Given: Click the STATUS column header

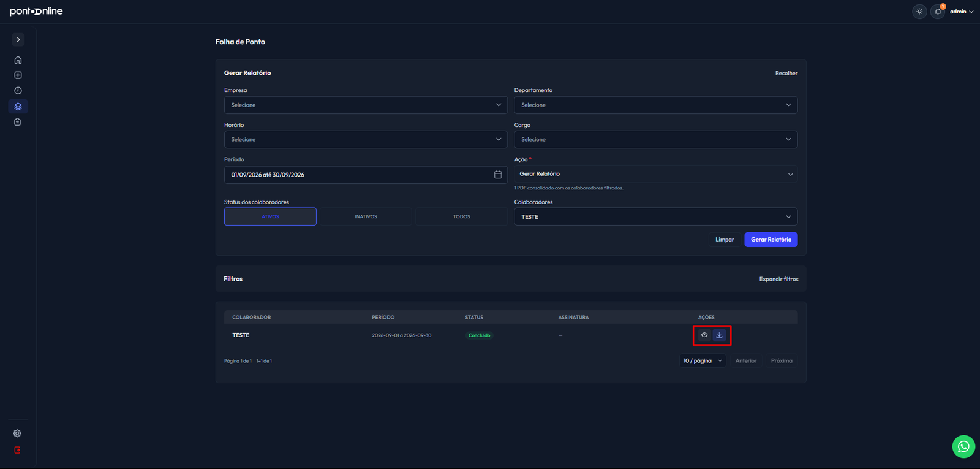Looking at the screenshot, I should coord(474,317).
